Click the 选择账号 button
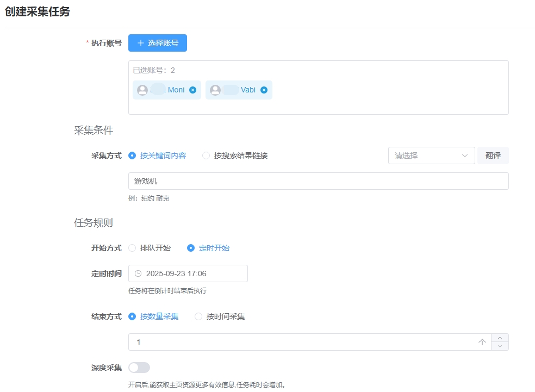 (x=158, y=43)
